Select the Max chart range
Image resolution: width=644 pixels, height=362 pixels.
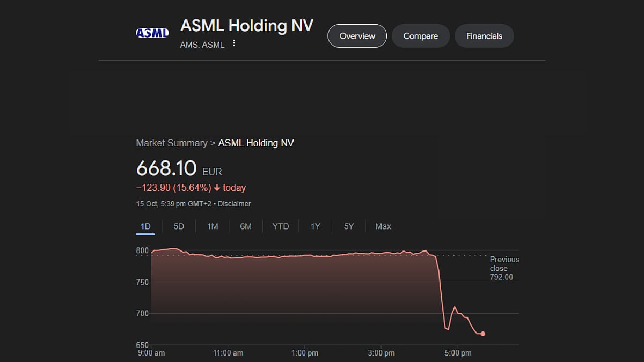pyautogui.click(x=383, y=226)
